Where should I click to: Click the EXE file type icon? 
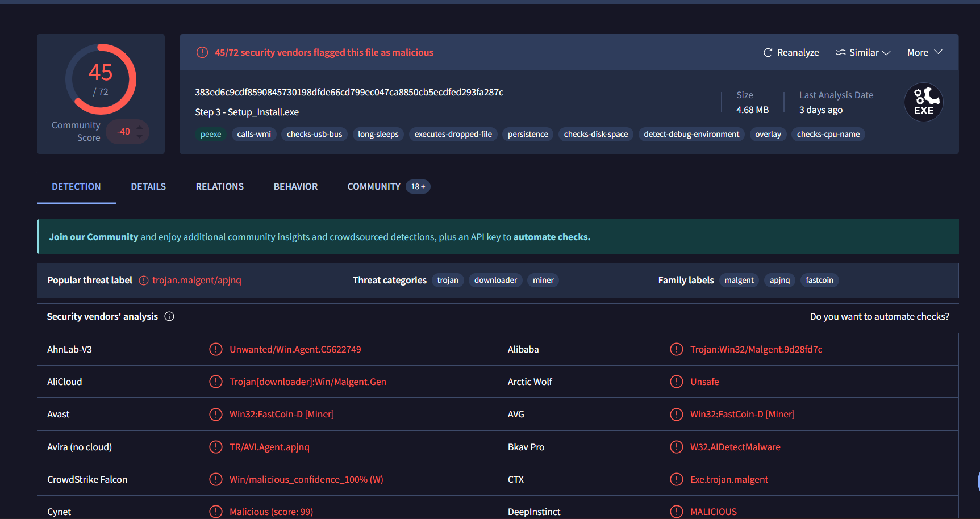pos(923,103)
